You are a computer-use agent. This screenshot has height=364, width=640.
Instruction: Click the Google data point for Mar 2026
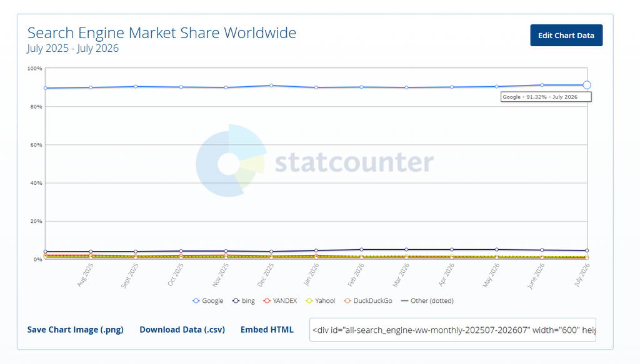(x=406, y=87)
